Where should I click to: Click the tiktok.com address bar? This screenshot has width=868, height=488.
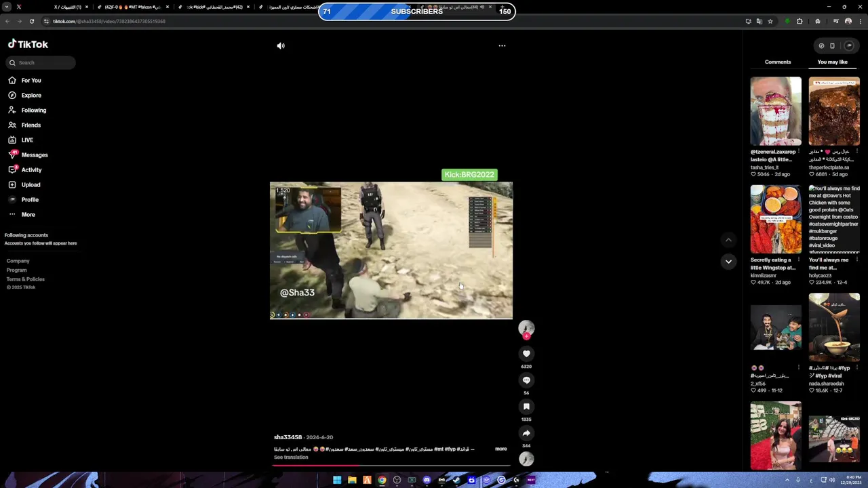[393, 21]
